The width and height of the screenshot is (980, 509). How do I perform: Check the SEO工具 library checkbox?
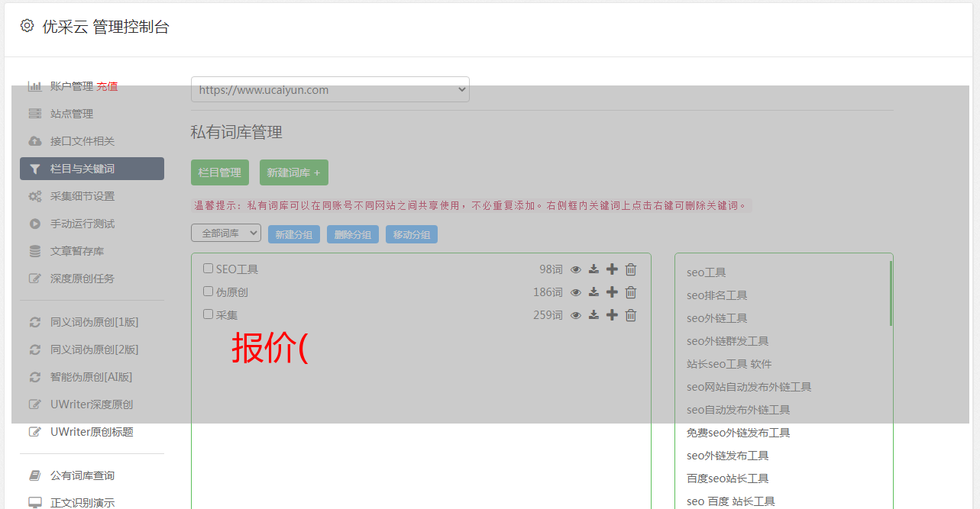coord(208,269)
